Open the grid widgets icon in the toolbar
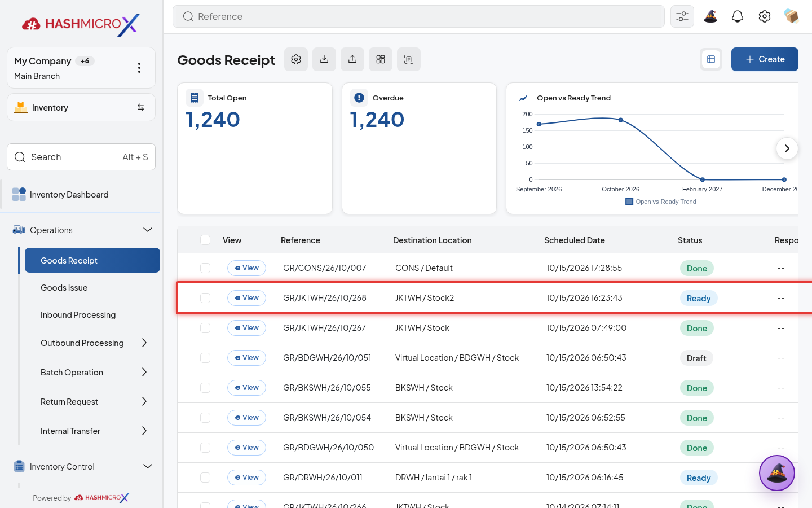The width and height of the screenshot is (812, 508). [x=381, y=59]
